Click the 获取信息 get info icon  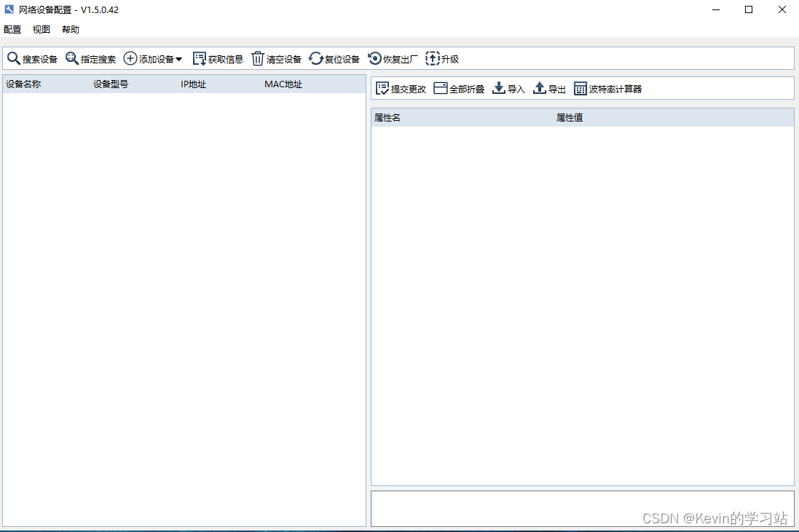218,58
